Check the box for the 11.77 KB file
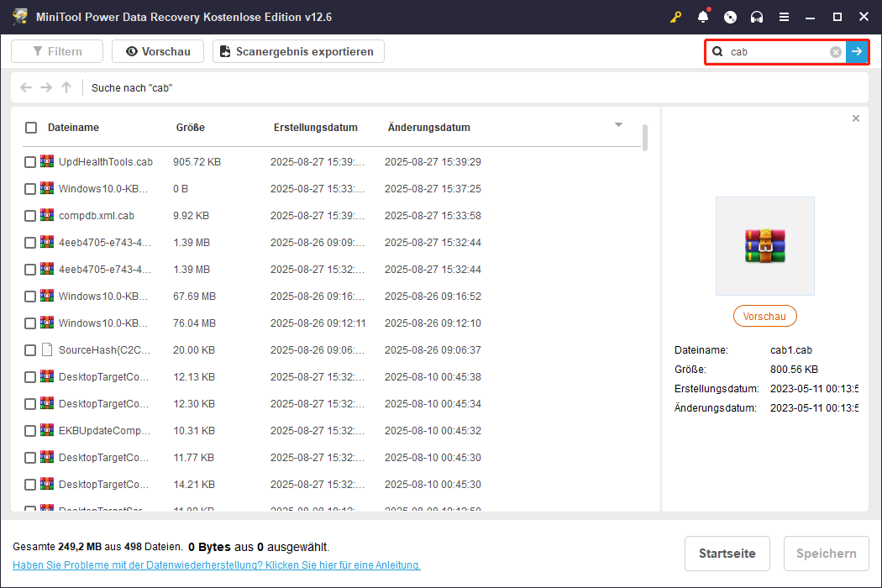The height and width of the screenshot is (588, 882). tap(30, 458)
